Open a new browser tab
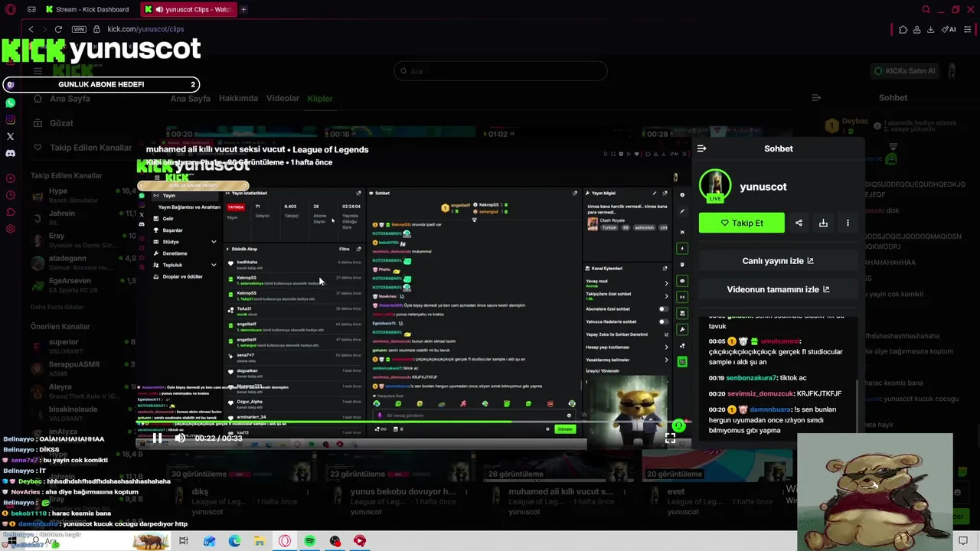 click(243, 9)
